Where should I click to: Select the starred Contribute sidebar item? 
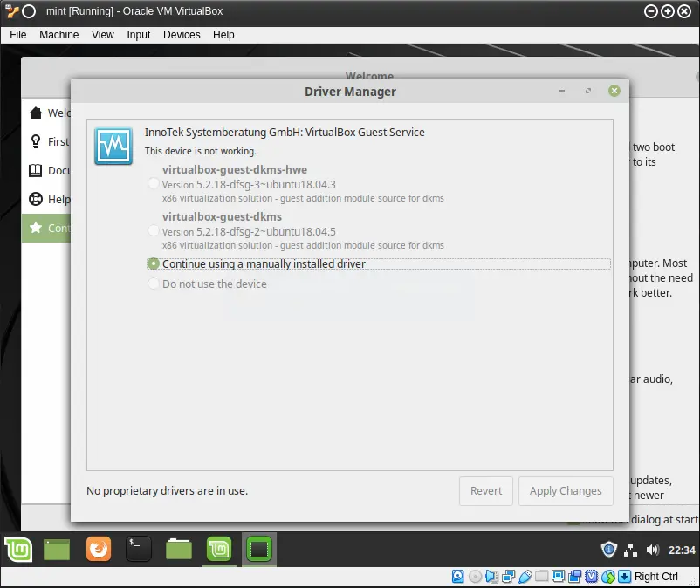click(46, 228)
